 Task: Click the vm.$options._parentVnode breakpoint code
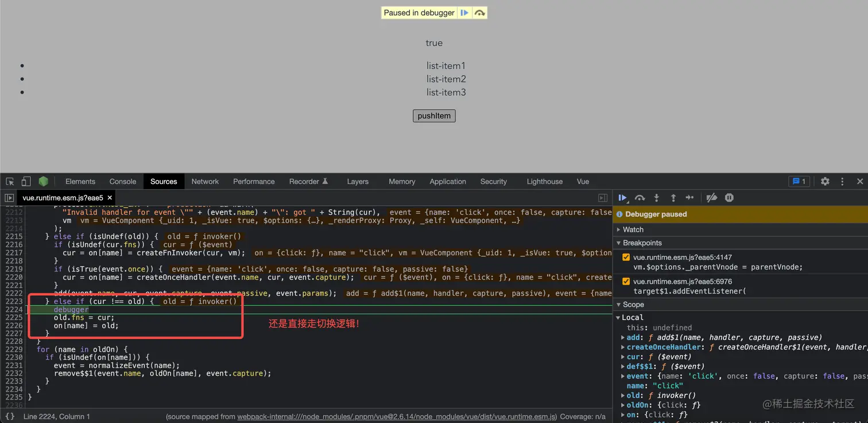click(718, 267)
